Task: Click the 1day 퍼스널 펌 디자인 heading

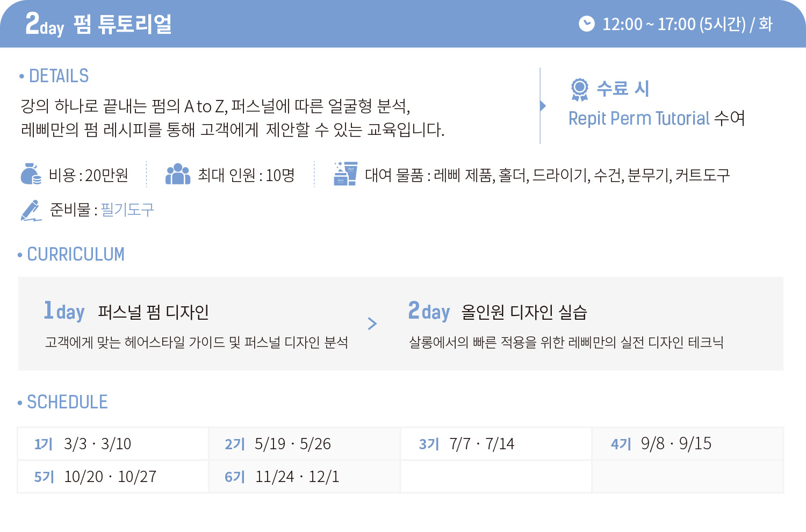Action: click(x=126, y=312)
